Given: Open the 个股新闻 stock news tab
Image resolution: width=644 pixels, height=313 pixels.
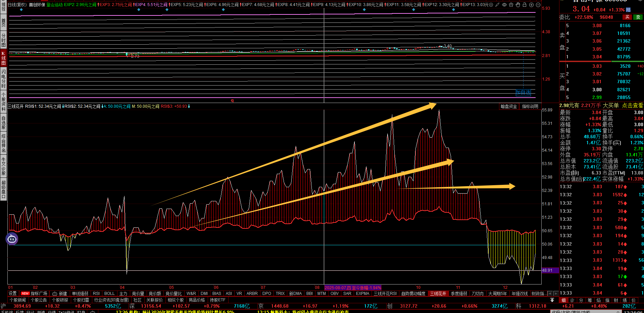Looking at the screenshot, I should click(x=18, y=300).
